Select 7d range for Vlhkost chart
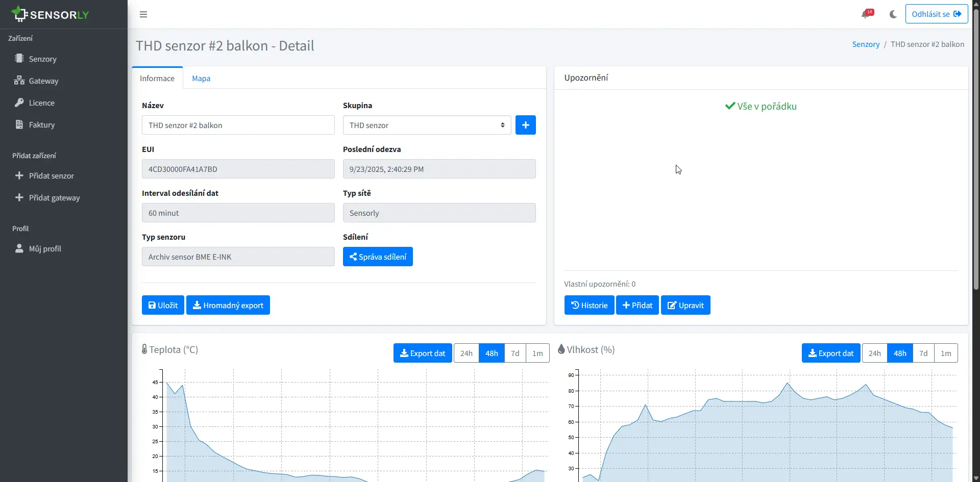 point(923,353)
